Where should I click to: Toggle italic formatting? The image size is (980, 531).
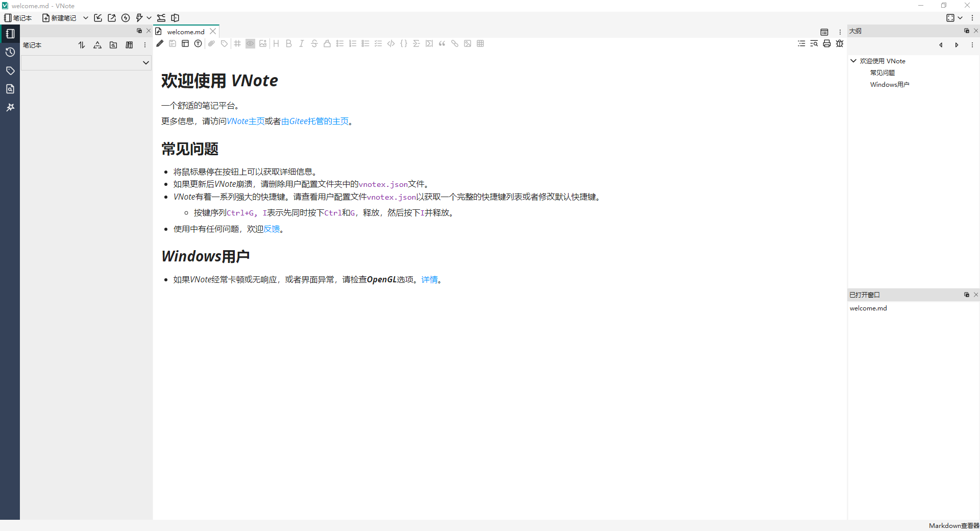pos(302,44)
